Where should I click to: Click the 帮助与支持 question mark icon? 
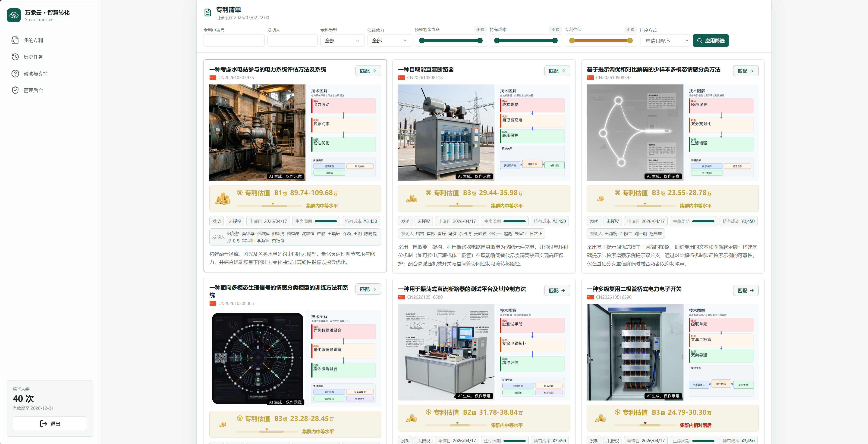point(15,73)
